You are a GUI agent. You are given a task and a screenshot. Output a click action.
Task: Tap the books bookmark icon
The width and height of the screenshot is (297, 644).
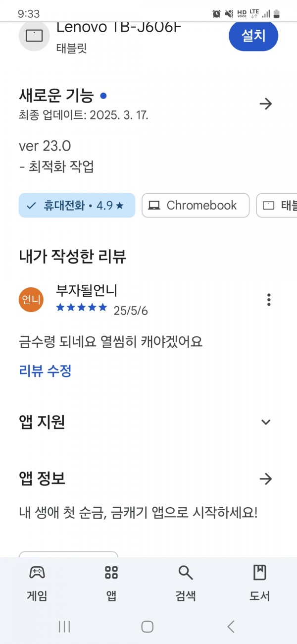260,573
